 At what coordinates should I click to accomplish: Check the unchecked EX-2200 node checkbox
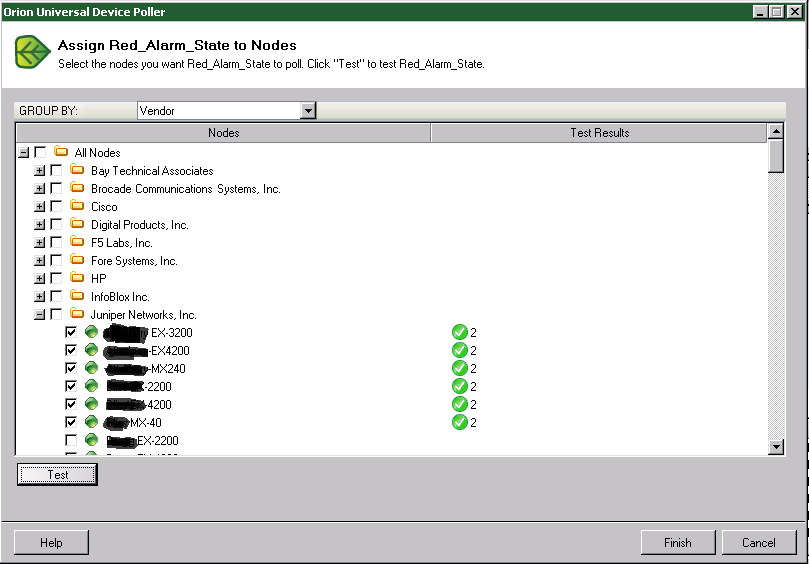click(x=71, y=440)
